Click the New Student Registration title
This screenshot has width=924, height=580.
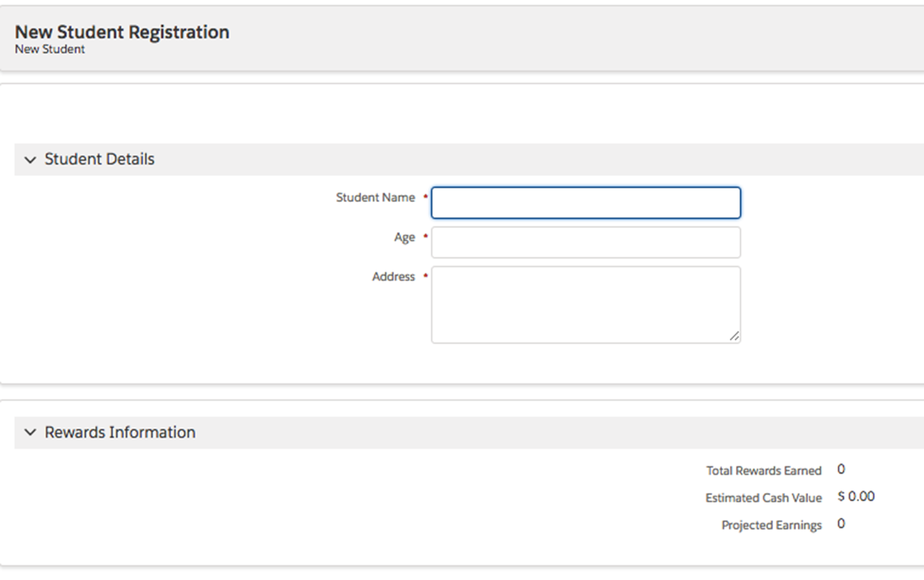coord(122,32)
